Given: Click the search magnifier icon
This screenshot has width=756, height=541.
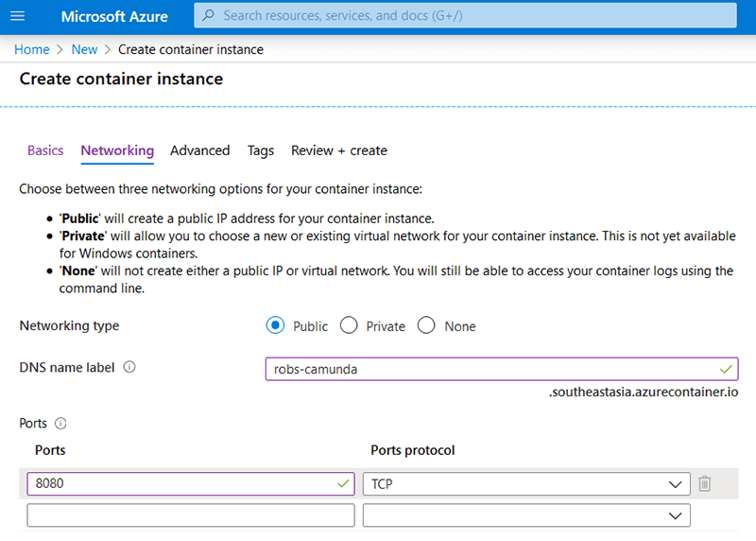Looking at the screenshot, I should click(208, 15).
